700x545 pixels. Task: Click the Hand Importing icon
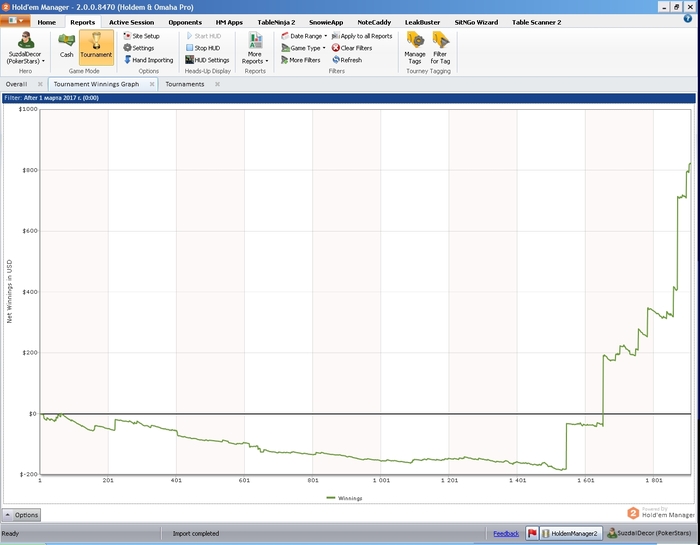(127, 60)
